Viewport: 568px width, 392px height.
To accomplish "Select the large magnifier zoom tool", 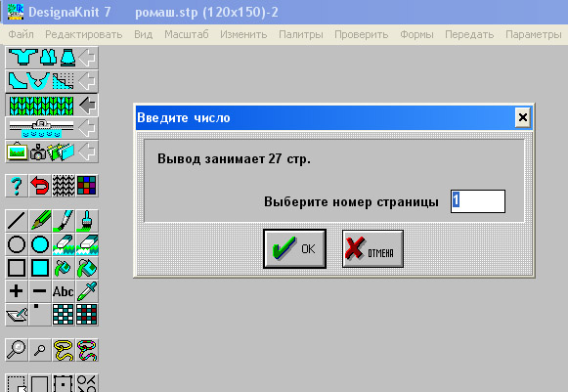I will [x=17, y=350].
